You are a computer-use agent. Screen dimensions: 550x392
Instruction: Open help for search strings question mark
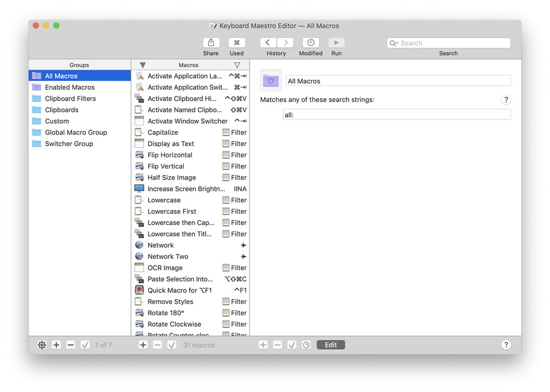pos(506,100)
